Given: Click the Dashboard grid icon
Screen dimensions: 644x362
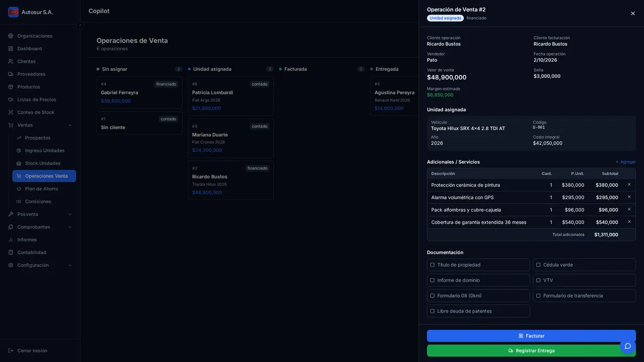Looking at the screenshot, I should click(x=11, y=49).
